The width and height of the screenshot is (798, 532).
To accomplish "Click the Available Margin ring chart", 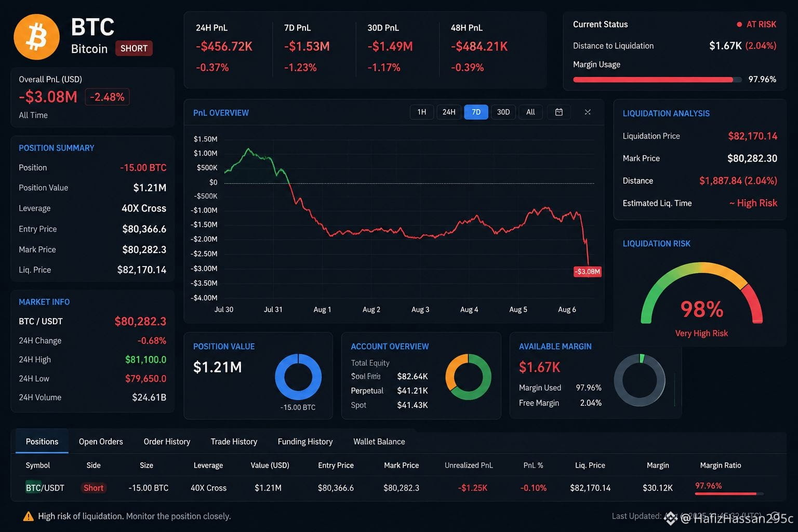I will click(640, 380).
